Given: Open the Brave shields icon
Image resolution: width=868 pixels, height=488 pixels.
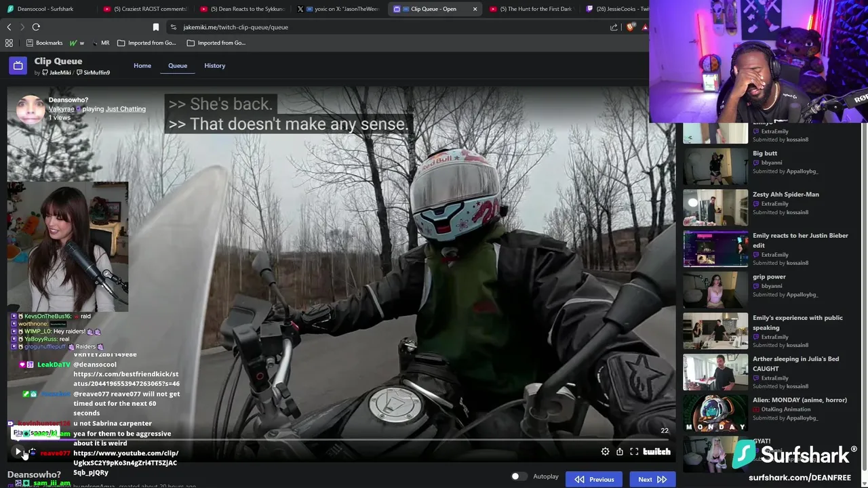Looking at the screenshot, I should [631, 27].
